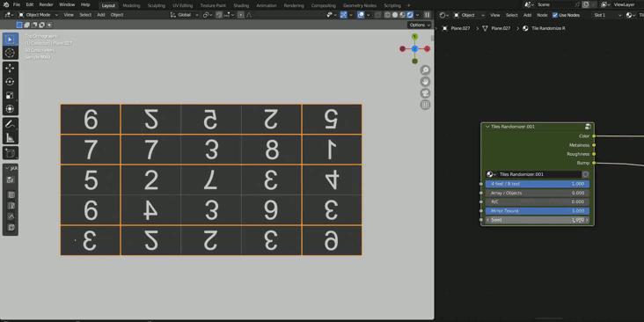Click the node group name field Tiles Randomizer.001

(538, 174)
